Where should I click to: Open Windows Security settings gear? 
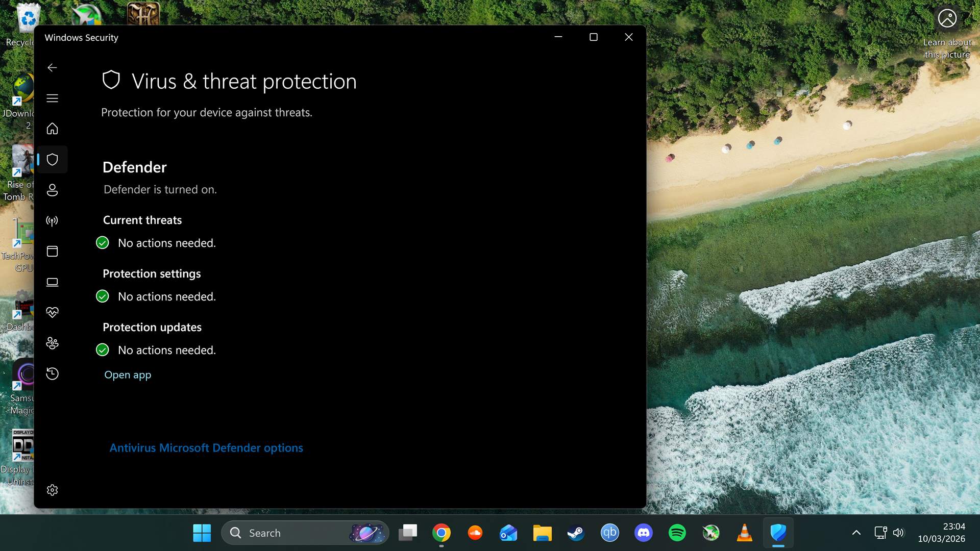[x=52, y=489]
